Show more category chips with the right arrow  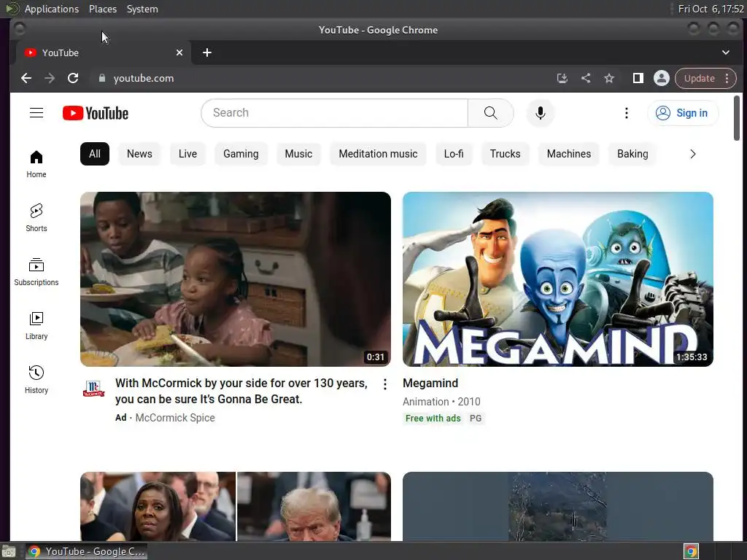693,154
